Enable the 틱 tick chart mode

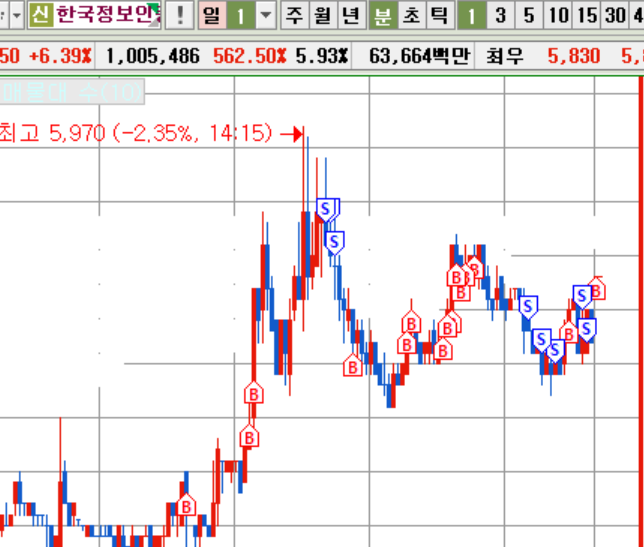(438, 14)
